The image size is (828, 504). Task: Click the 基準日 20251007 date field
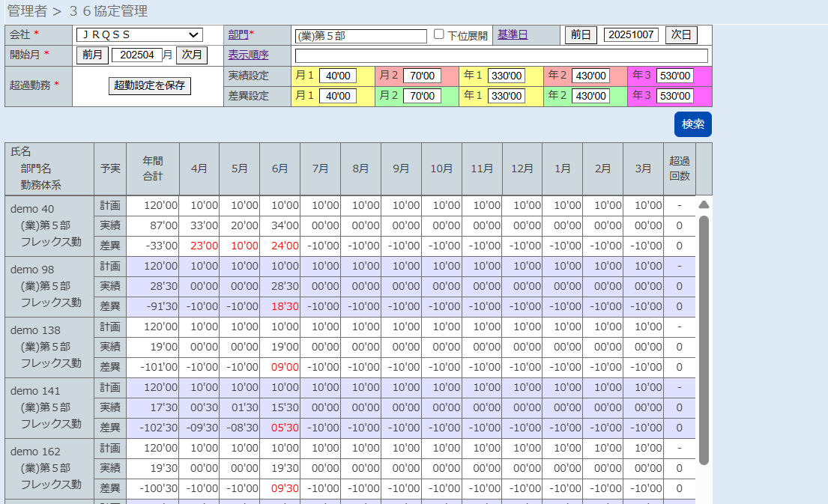point(631,35)
